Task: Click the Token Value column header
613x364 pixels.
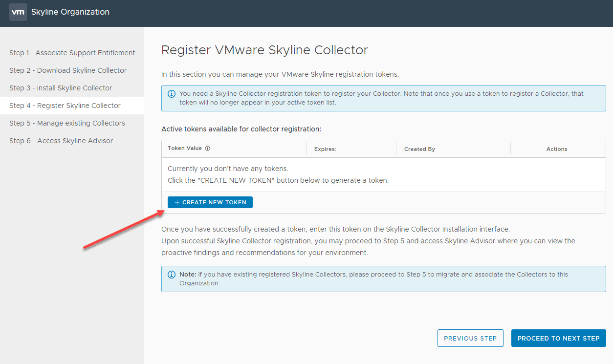Action: click(x=185, y=149)
